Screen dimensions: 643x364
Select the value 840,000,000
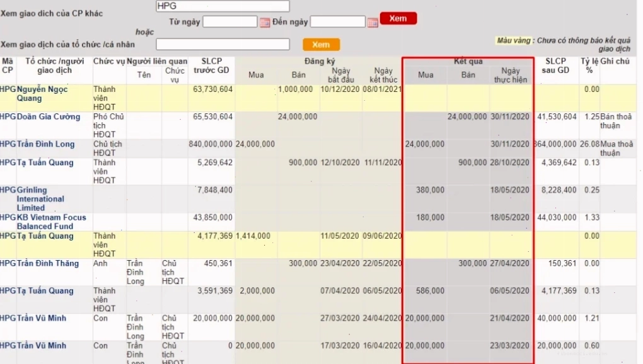click(211, 144)
